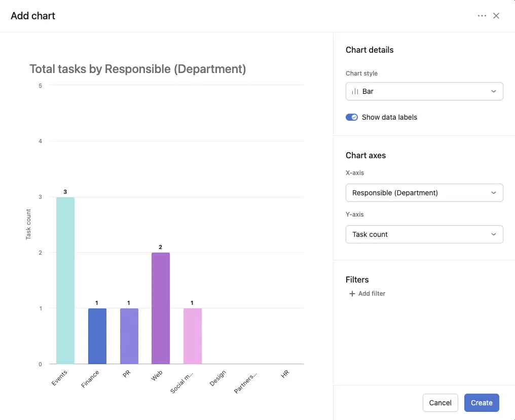Expand the chevron in the Chart style field

494,91
